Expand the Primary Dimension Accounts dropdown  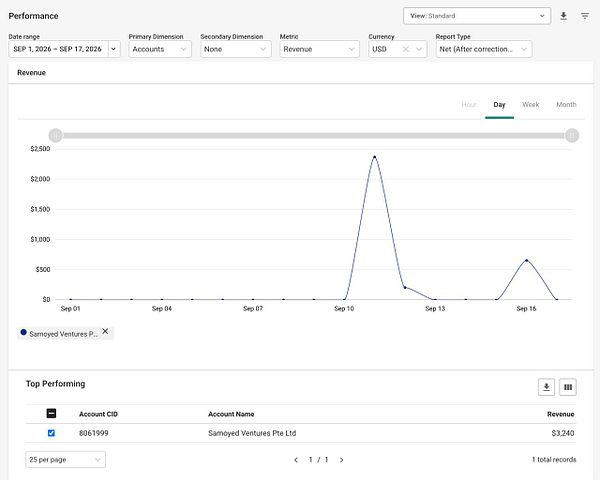coord(160,49)
